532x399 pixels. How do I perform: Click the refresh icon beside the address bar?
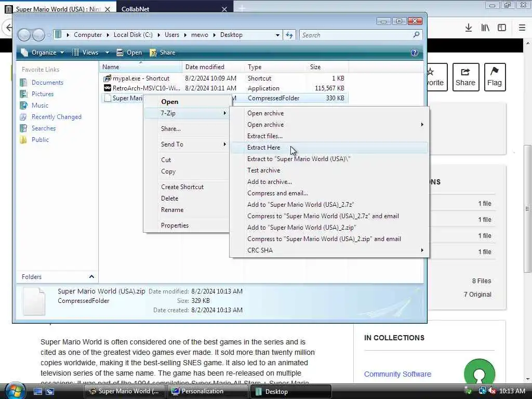coord(289,35)
